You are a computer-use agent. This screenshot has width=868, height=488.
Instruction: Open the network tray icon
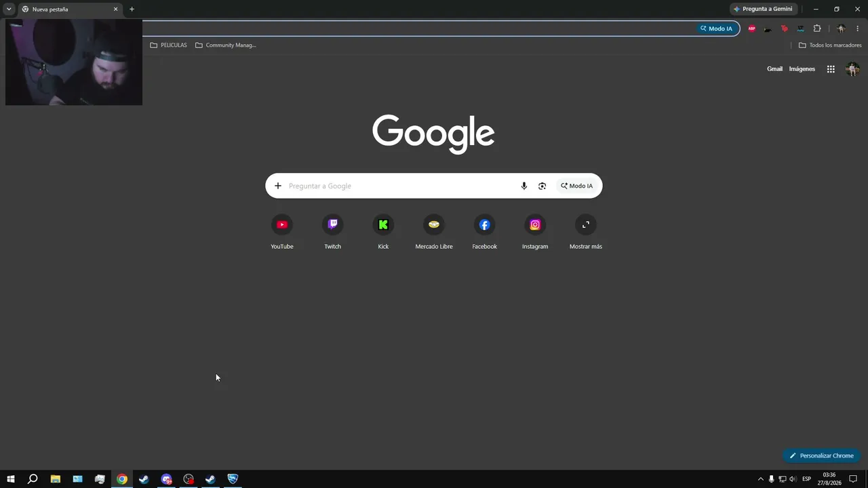(x=782, y=479)
